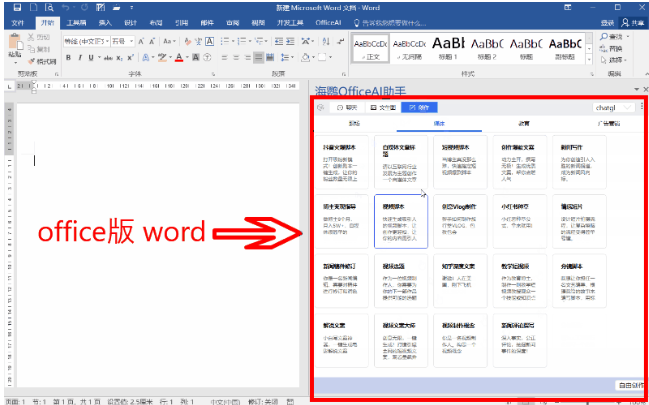
Task: Open the 文件 File tab
Action: 18,23
